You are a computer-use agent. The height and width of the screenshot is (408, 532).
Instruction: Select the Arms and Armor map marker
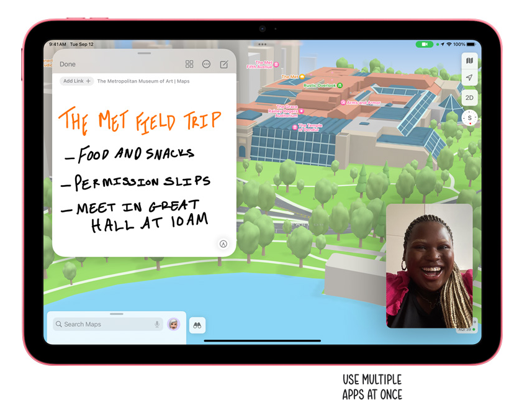point(343,102)
